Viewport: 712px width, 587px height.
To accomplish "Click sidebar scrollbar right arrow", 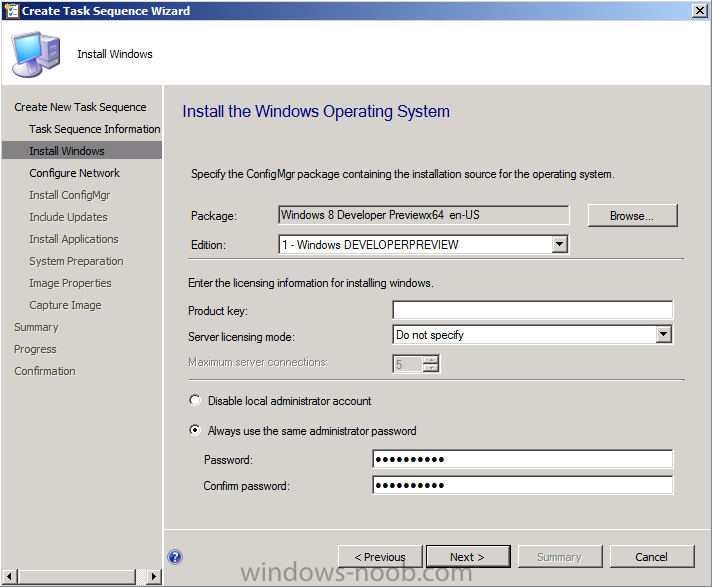I will pyautogui.click(x=154, y=577).
